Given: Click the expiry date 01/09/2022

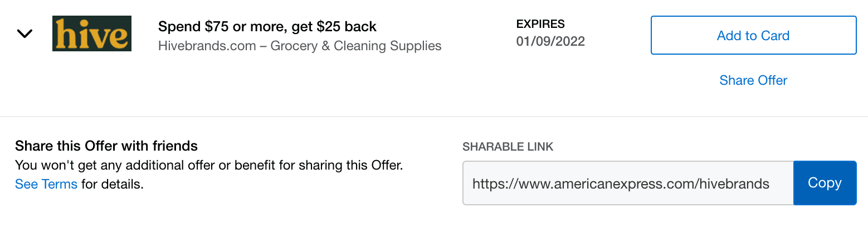Looking at the screenshot, I should [550, 42].
